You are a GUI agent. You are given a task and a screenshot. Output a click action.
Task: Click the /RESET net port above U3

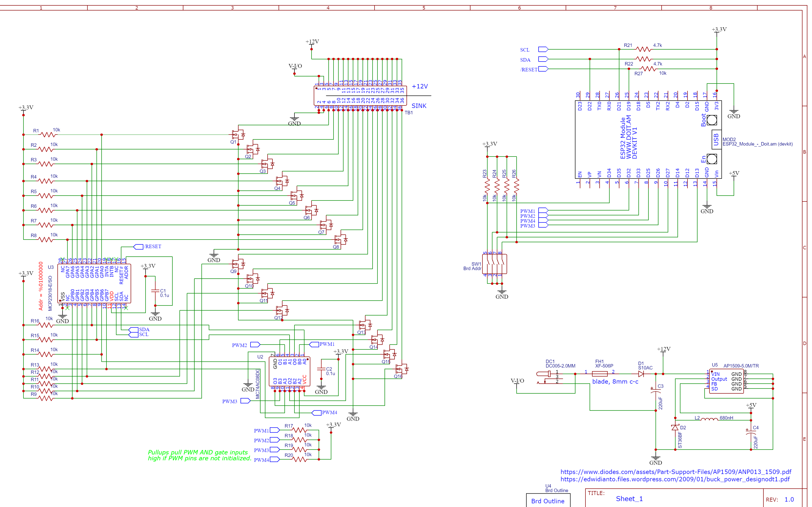[138, 247]
